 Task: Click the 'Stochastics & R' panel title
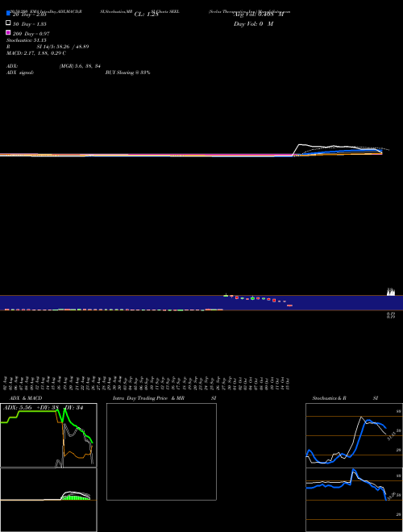329,398
